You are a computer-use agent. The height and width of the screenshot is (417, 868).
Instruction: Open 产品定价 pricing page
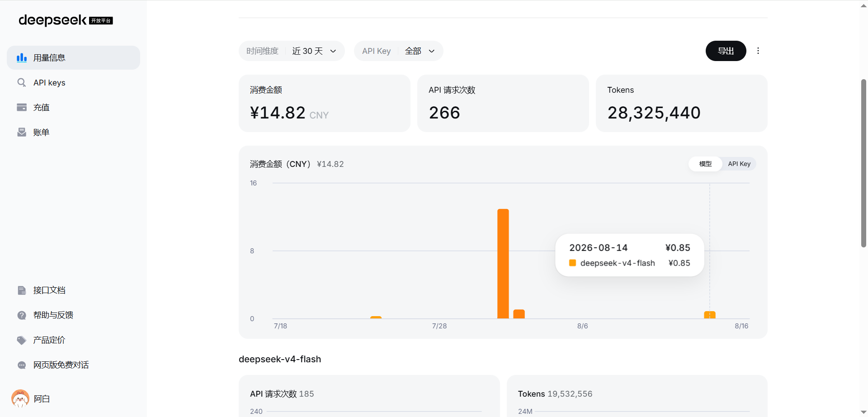(x=73, y=340)
